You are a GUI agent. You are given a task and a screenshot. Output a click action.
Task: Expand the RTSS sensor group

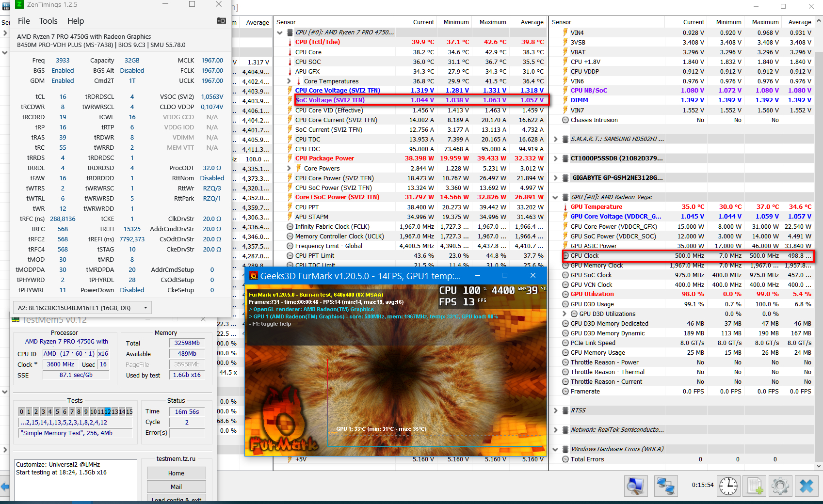(555, 410)
